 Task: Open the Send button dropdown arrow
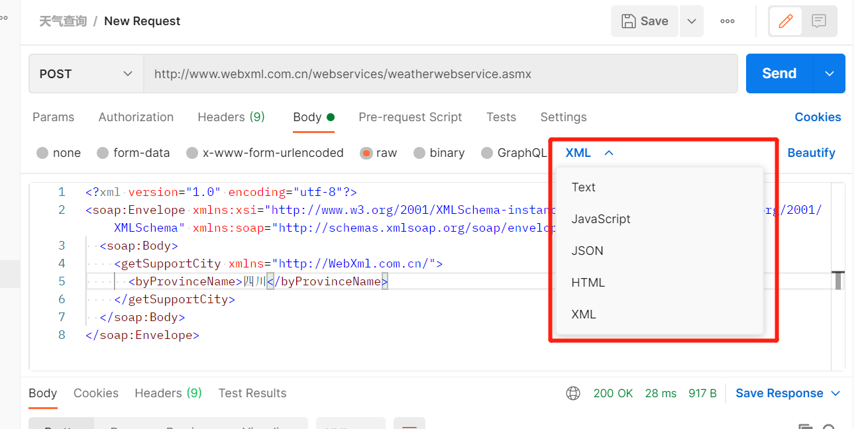pos(830,73)
